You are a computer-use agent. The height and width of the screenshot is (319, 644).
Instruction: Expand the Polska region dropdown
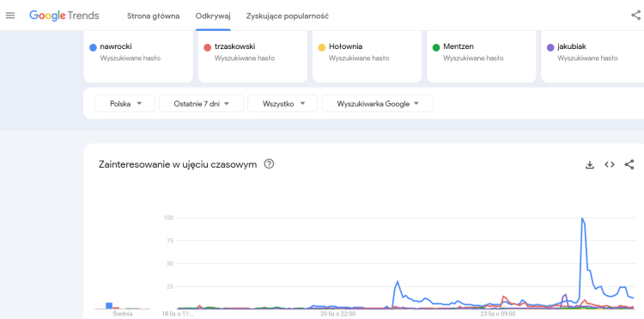coord(125,103)
